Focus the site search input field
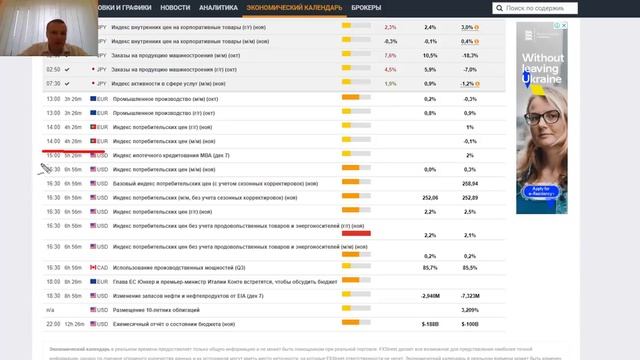The image size is (640, 360). click(540, 8)
